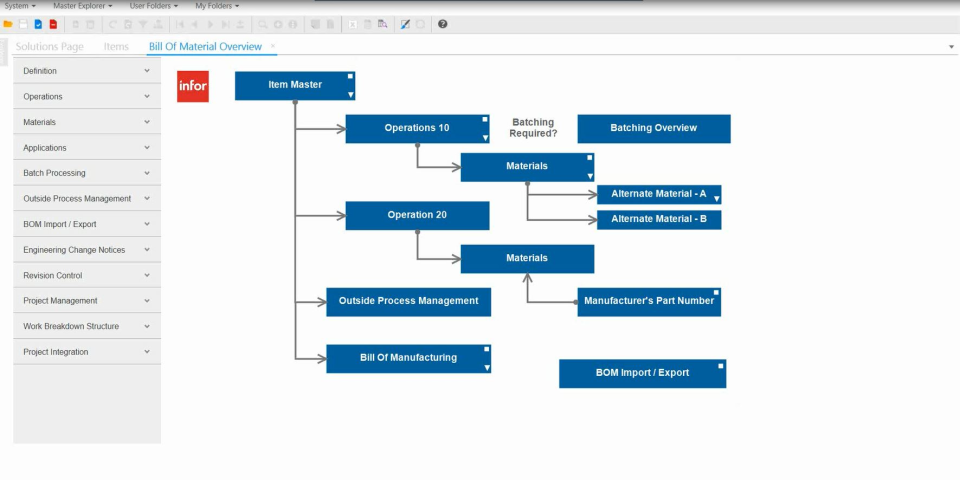Click the Alternate Material - B box
Image resolution: width=960 pixels, height=480 pixels.
coord(659,220)
